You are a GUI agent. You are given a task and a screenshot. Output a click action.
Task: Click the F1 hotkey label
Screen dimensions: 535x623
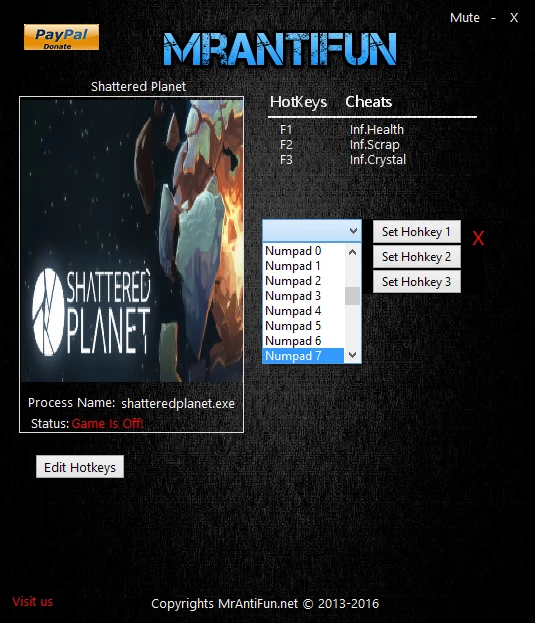pos(286,130)
